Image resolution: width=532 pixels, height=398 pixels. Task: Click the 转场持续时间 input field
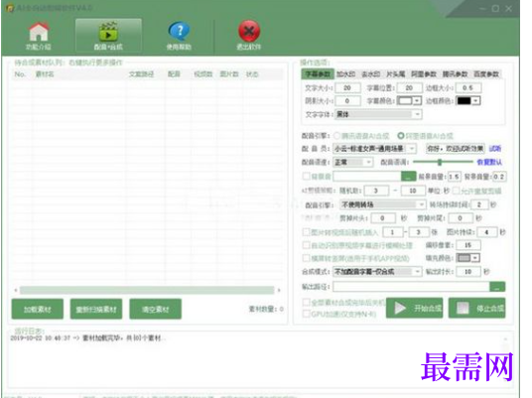(x=479, y=204)
